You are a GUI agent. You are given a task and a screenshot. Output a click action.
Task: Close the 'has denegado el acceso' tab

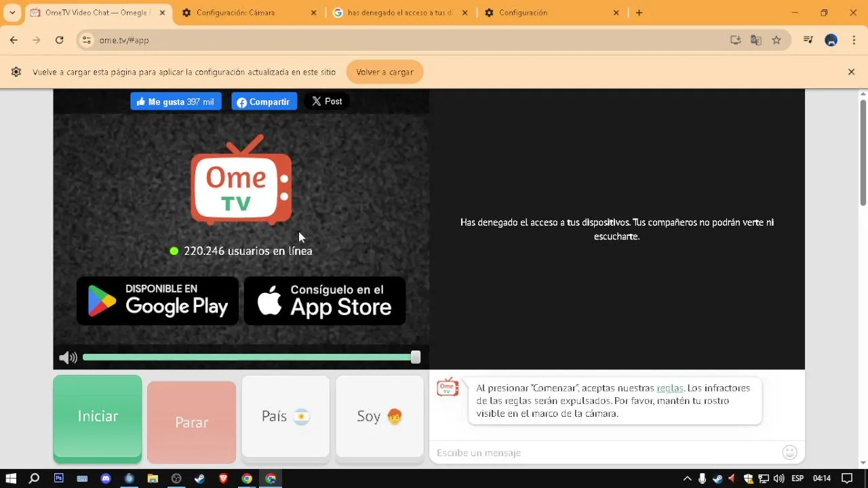pos(465,13)
